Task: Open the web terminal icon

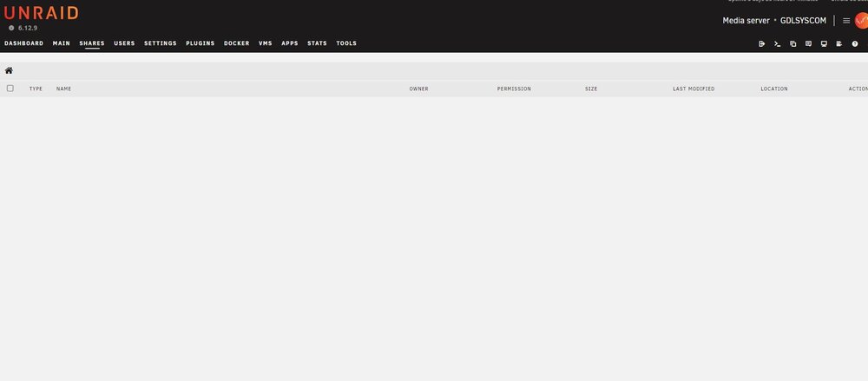Action: point(777,43)
